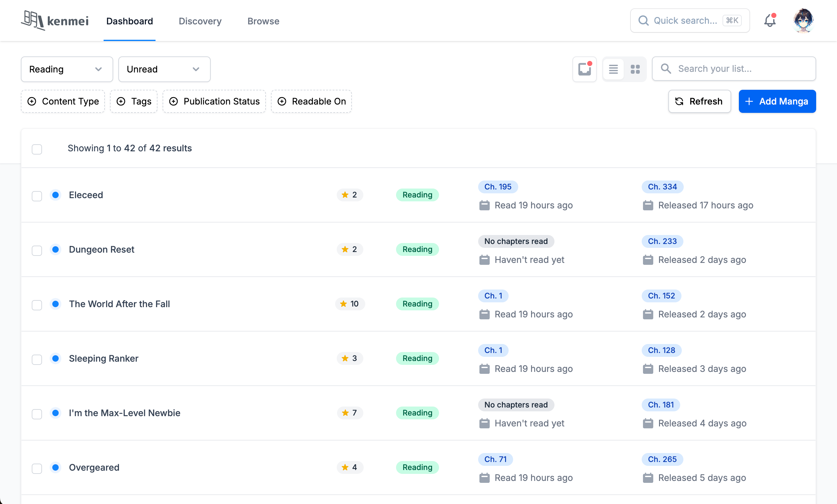Go to the Discovery tab
837x504 pixels.
[200, 21]
